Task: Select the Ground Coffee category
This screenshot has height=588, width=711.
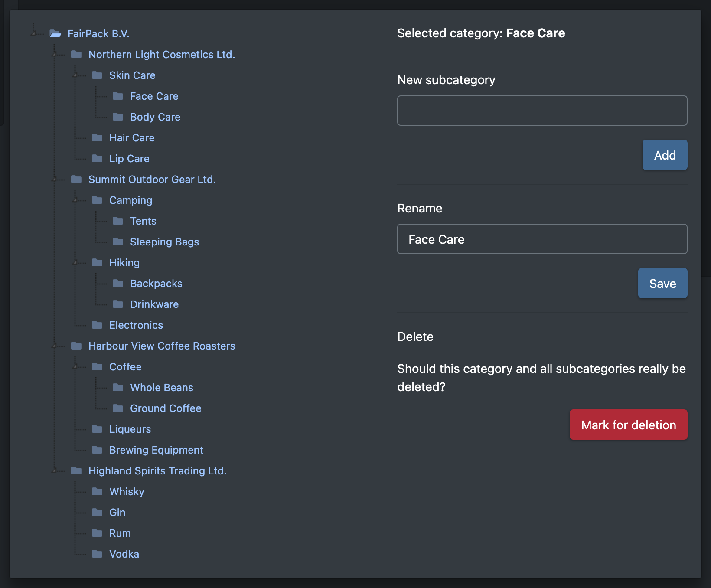Action: 166,408
